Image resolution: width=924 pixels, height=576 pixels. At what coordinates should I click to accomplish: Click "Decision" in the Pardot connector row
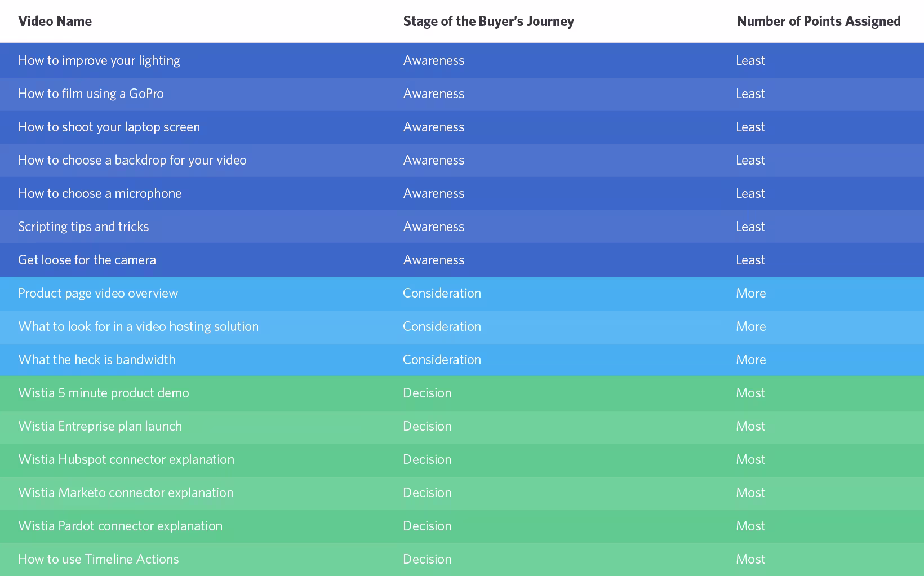427,526
